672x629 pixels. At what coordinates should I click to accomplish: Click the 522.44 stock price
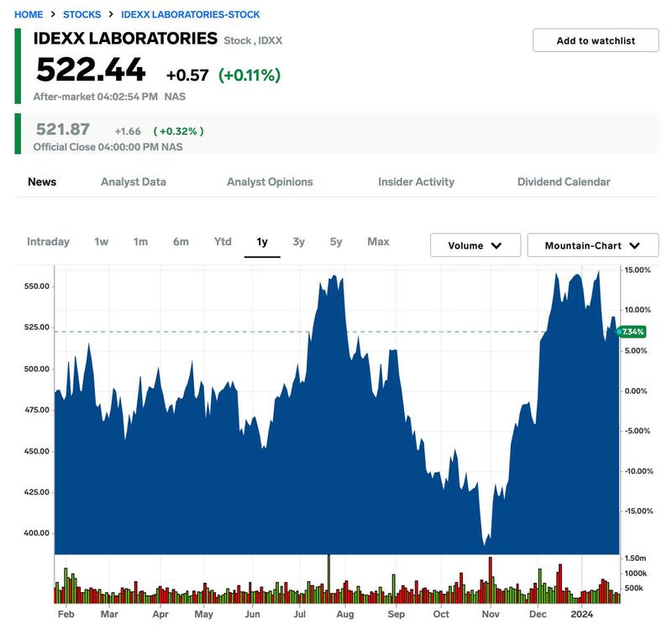pyautogui.click(x=91, y=70)
